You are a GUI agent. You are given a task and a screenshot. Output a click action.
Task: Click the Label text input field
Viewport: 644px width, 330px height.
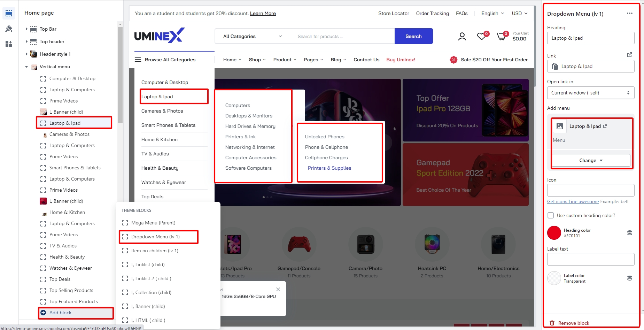590,259
